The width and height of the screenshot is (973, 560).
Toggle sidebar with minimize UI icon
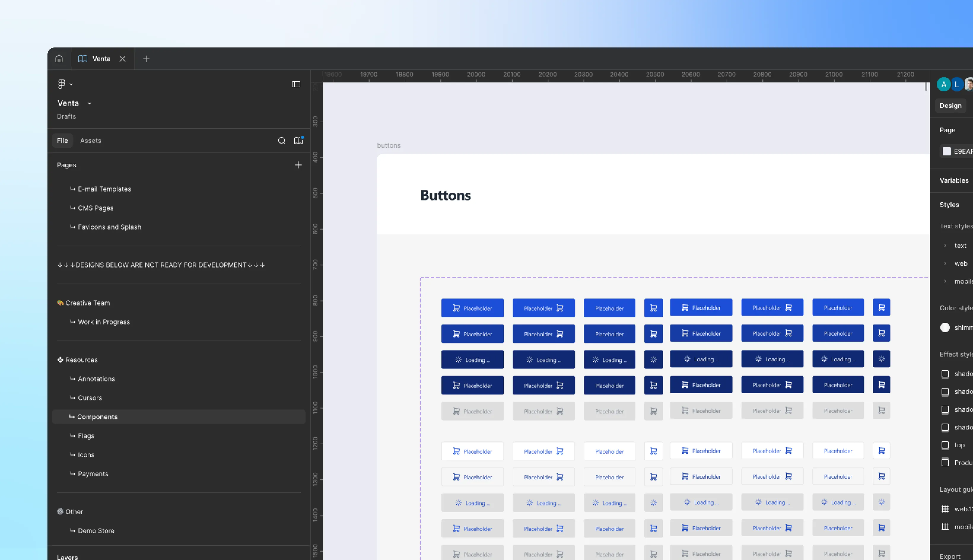(x=296, y=84)
